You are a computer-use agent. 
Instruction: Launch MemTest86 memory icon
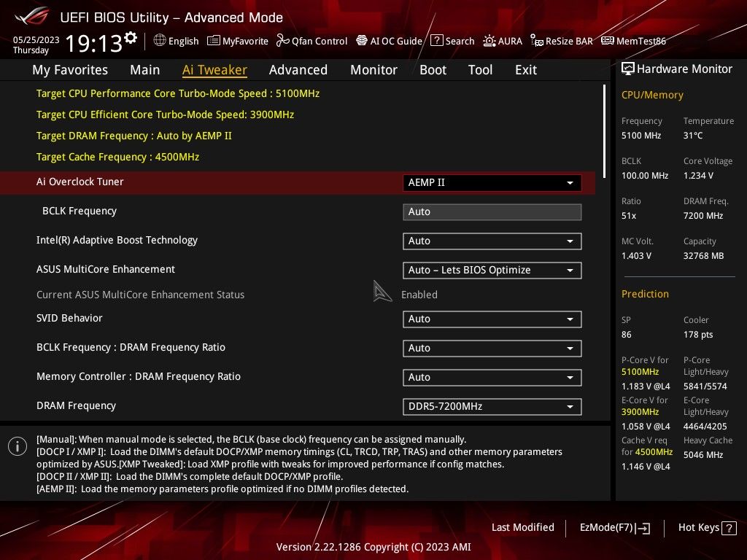pyautogui.click(x=608, y=41)
